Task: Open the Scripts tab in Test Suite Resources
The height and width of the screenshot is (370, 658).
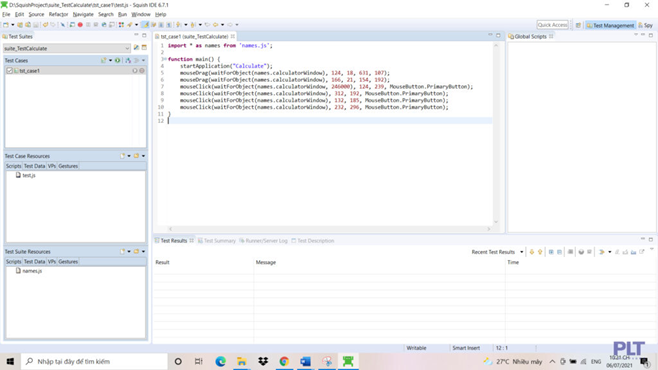Action: click(13, 262)
